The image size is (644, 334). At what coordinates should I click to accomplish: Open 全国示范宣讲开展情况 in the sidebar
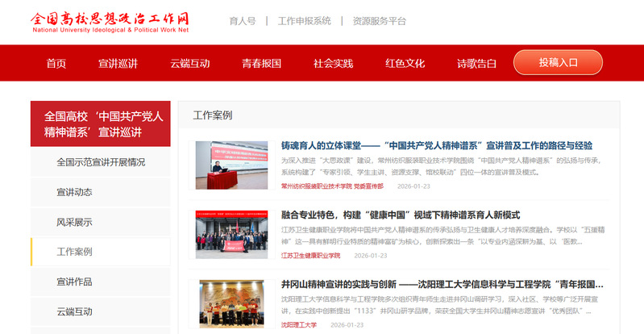tap(101, 162)
